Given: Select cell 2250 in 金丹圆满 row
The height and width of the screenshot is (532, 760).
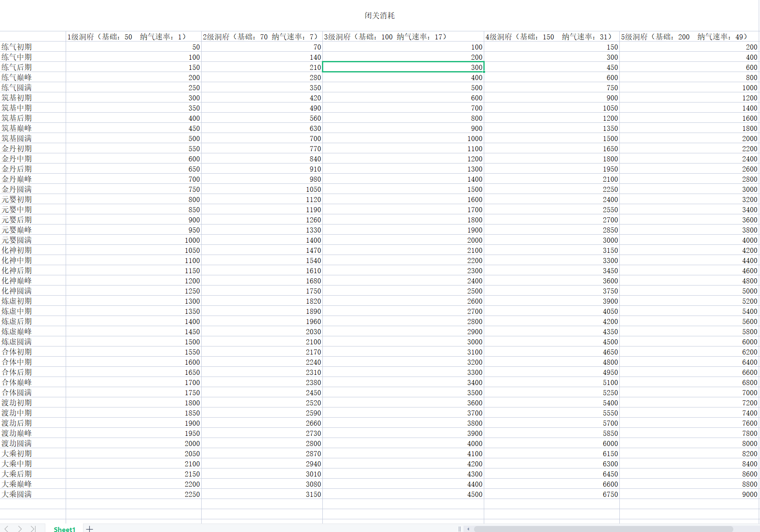Looking at the screenshot, I should 552,189.
